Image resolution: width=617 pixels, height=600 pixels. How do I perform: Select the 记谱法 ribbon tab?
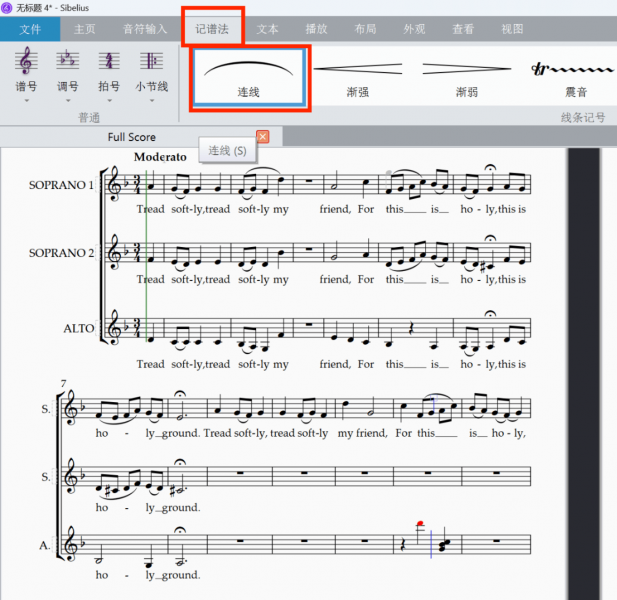[212, 29]
